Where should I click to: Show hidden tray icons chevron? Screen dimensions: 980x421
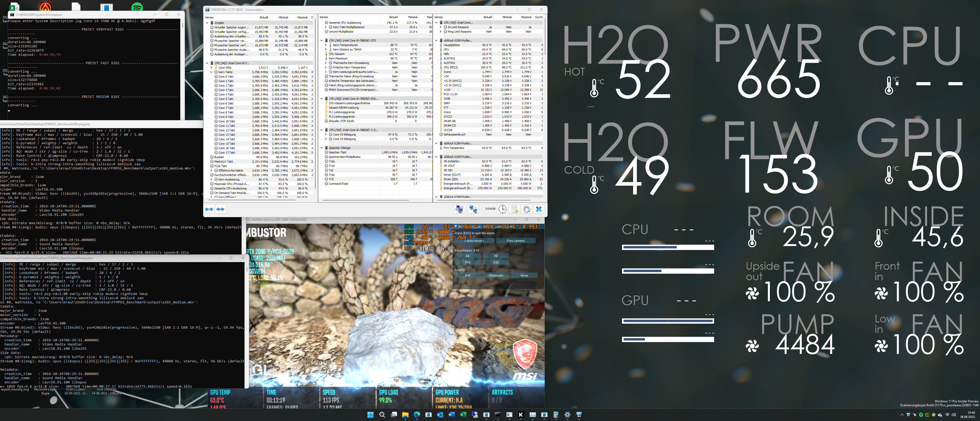coord(902,414)
